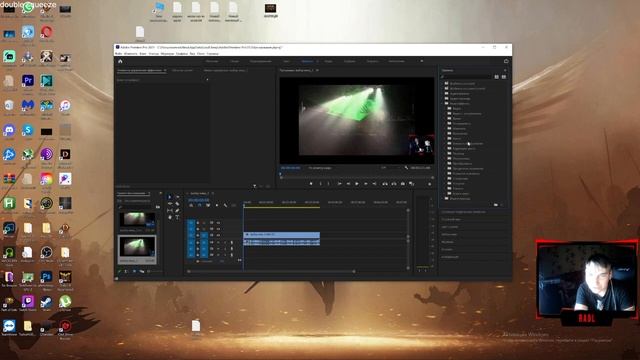640x360 pixels.
Task: Select the audio waveform clip on timeline
Action: click(282, 242)
